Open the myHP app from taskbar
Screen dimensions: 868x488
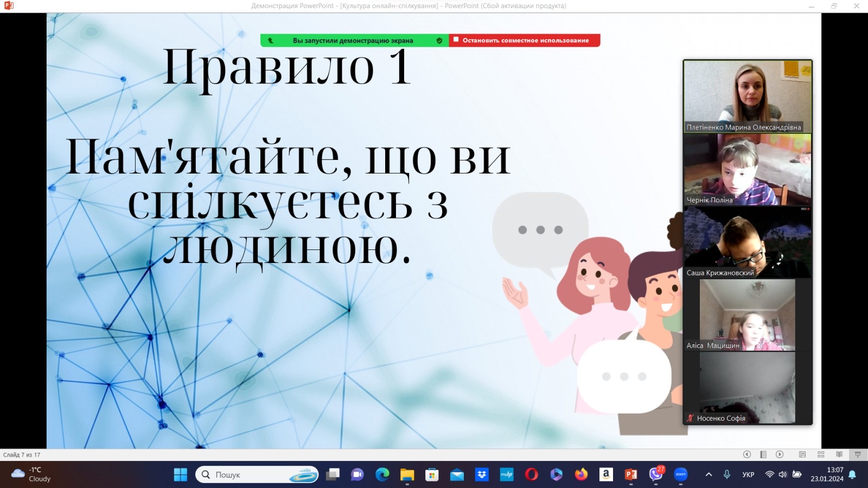tap(507, 474)
